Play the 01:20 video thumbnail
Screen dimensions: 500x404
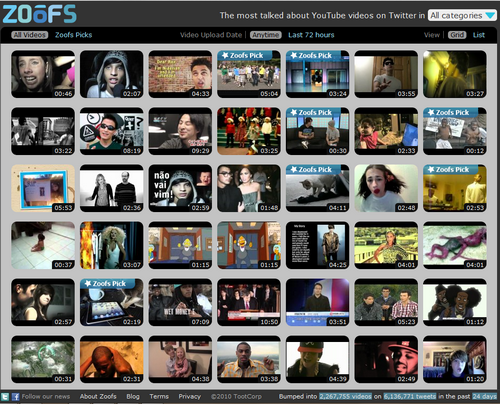point(455,359)
